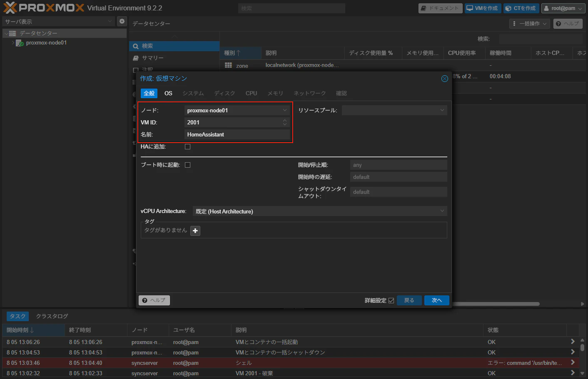Open details arrow for 13:04:53 task

[x=573, y=352]
